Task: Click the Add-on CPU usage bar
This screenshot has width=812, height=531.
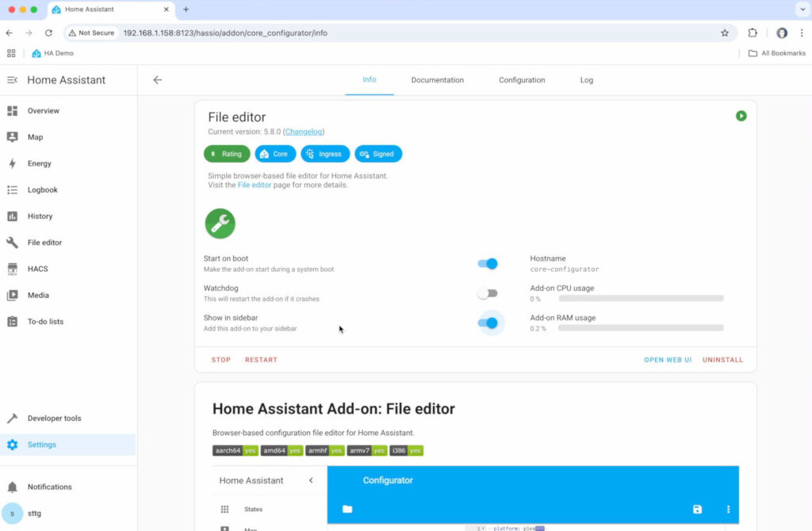Action: [x=641, y=299]
